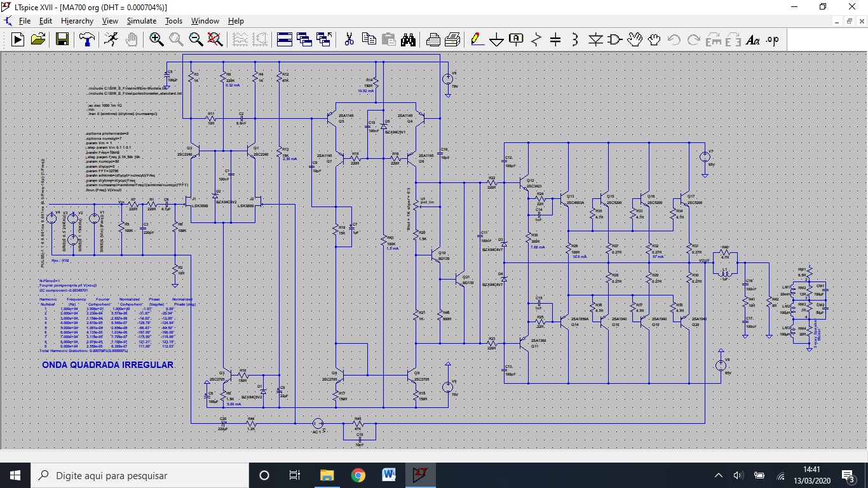Add Text with the Aa tool
This screenshot has height=488, width=868.
coord(752,39)
